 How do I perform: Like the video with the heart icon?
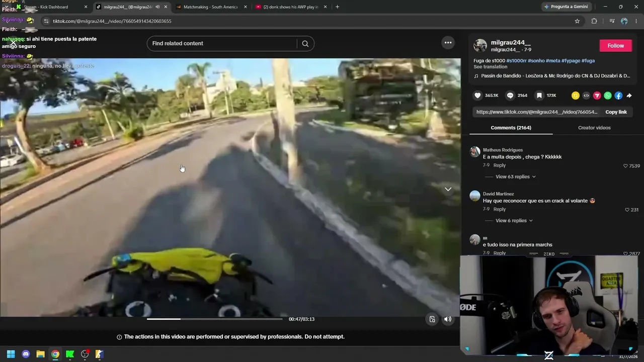pyautogui.click(x=477, y=96)
